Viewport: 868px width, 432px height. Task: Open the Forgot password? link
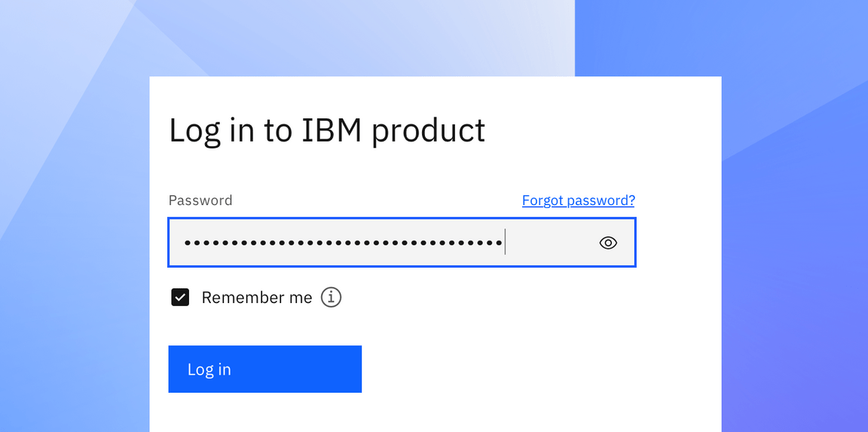click(579, 200)
